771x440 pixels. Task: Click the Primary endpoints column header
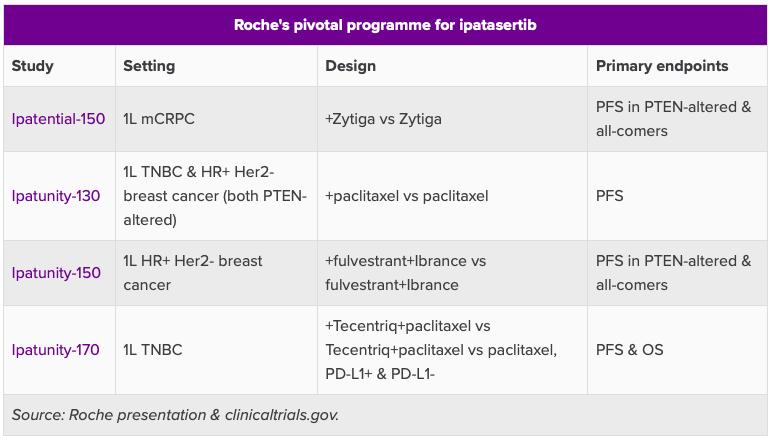[662, 66]
